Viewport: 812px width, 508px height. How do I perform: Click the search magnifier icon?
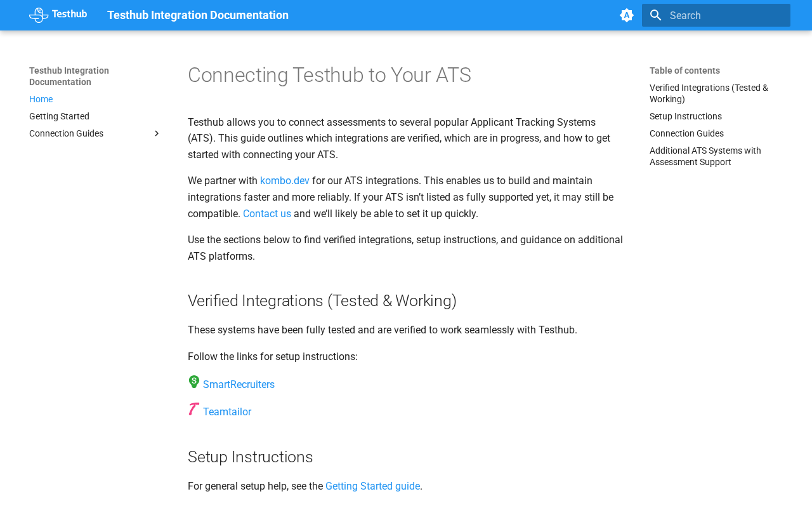coord(656,15)
